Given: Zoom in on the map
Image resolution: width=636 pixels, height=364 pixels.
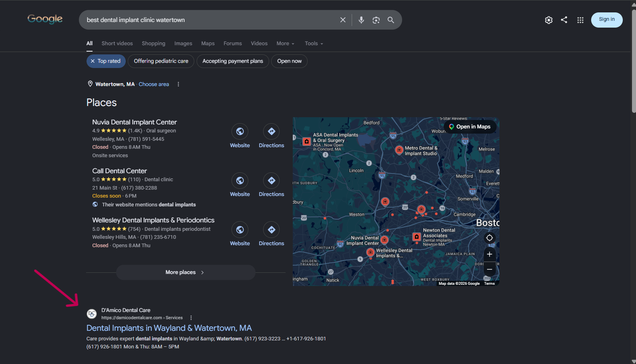Looking at the screenshot, I should click(x=489, y=254).
